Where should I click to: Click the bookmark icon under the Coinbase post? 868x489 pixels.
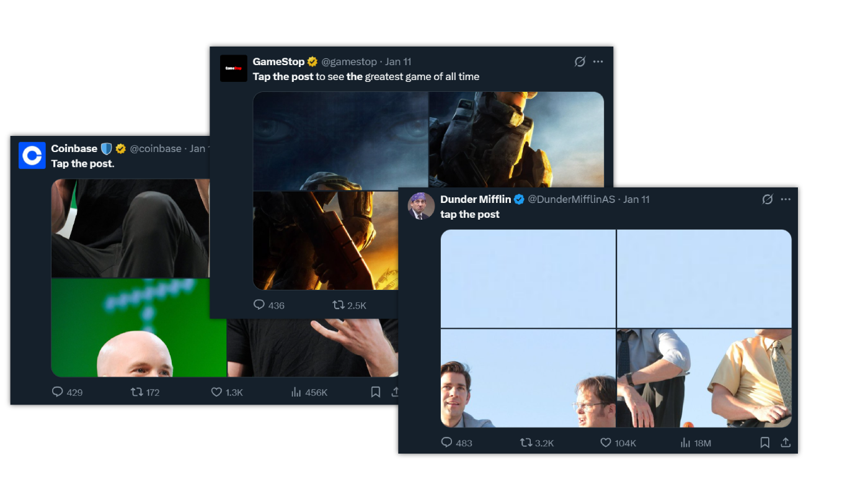click(x=374, y=392)
